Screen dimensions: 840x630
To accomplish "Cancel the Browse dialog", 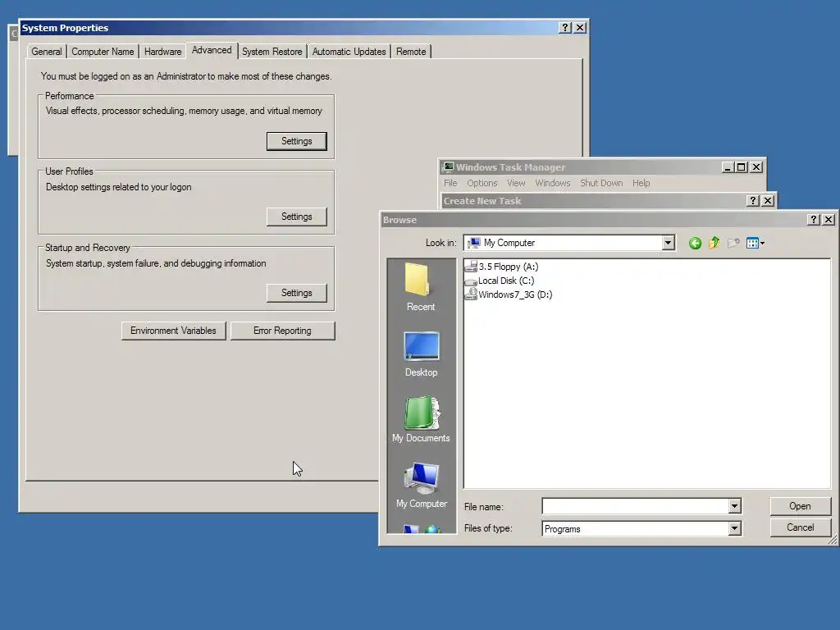I will (800, 527).
